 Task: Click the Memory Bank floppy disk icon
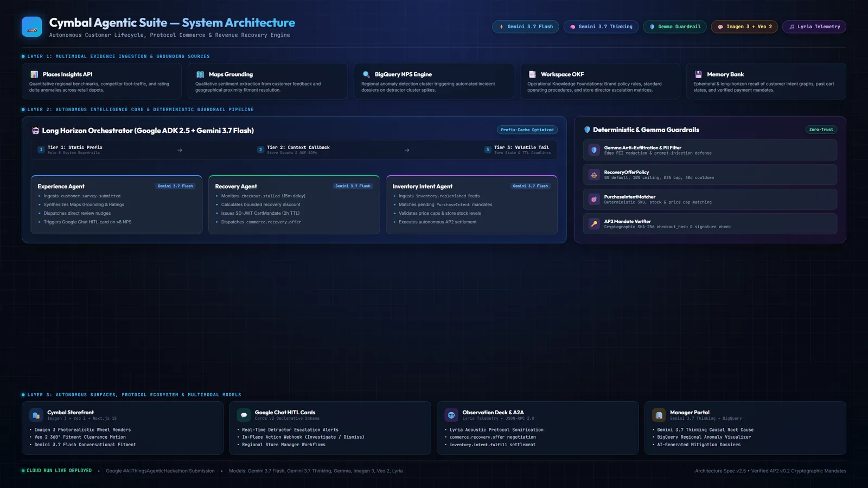point(698,74)
